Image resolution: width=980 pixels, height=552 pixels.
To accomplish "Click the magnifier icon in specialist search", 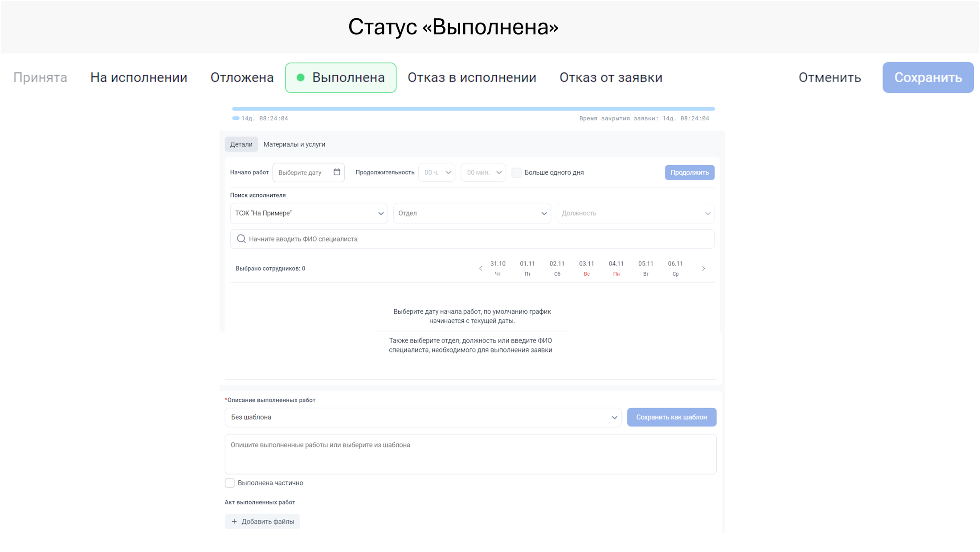I will pyautogui.click(x=241, y=239).
